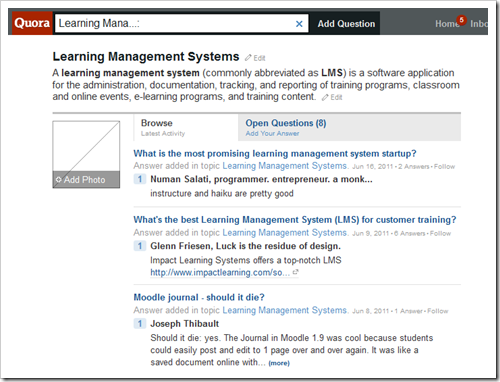
Task: Follow the customer training question
Action: click(440, 233)
